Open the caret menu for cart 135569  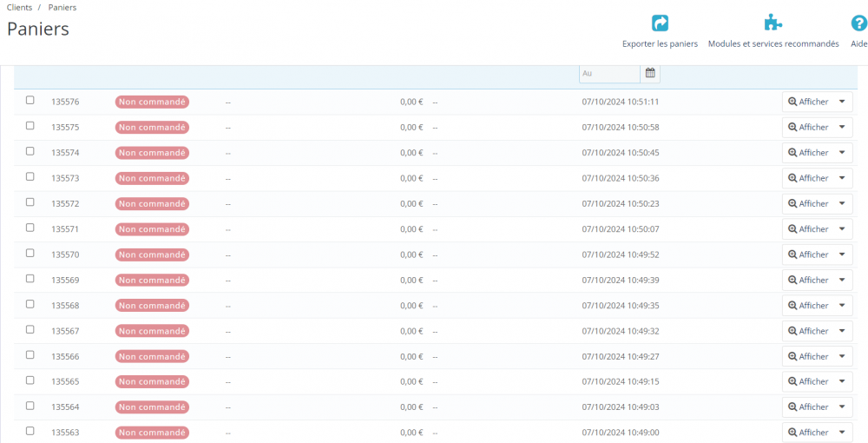(x=842, y=281)
